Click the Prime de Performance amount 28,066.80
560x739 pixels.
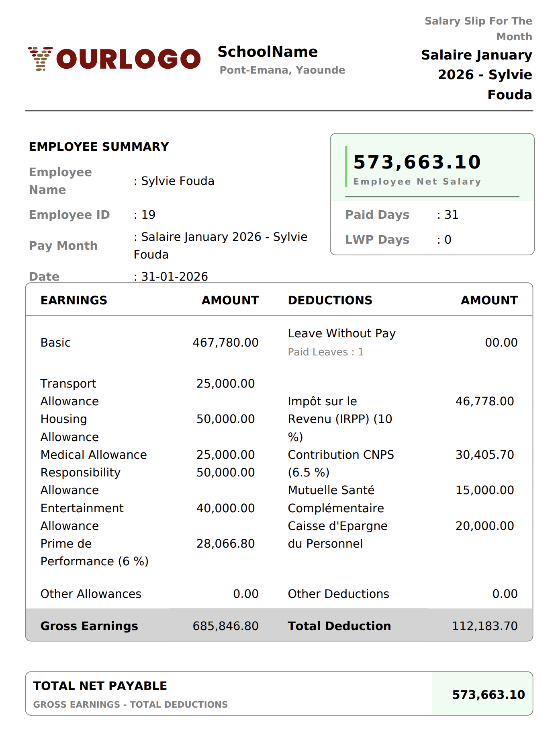click(225, 544)
